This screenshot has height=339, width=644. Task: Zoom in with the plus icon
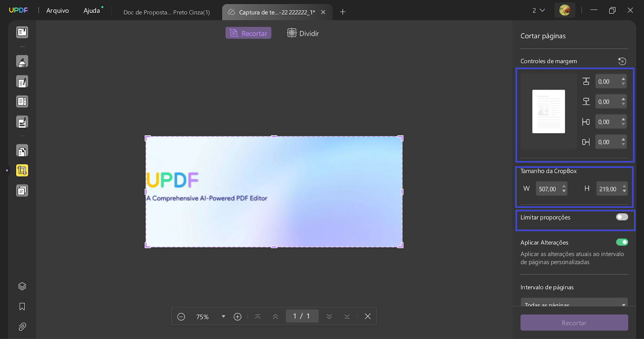(237, 317)
